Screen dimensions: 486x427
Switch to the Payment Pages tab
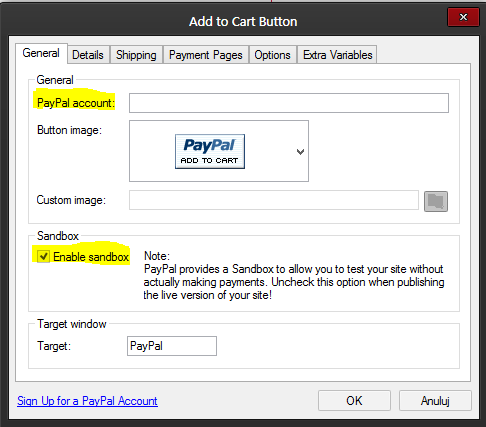click(206, 55)
